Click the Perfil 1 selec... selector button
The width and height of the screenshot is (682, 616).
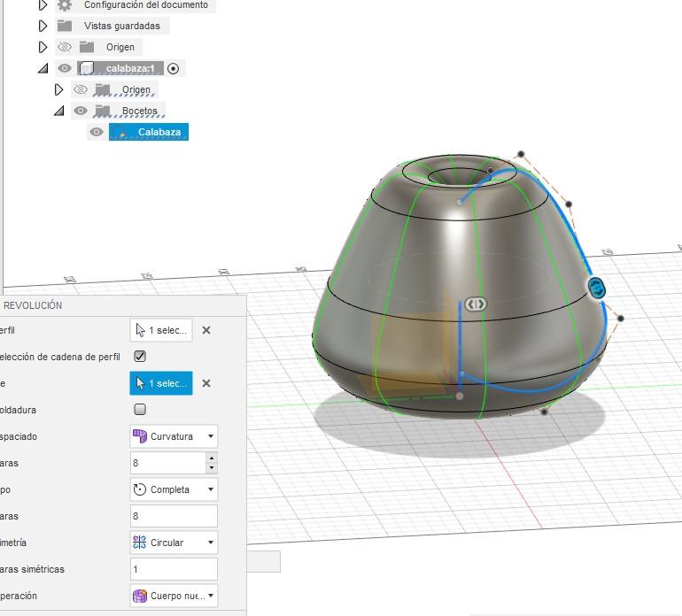(161, 330)
